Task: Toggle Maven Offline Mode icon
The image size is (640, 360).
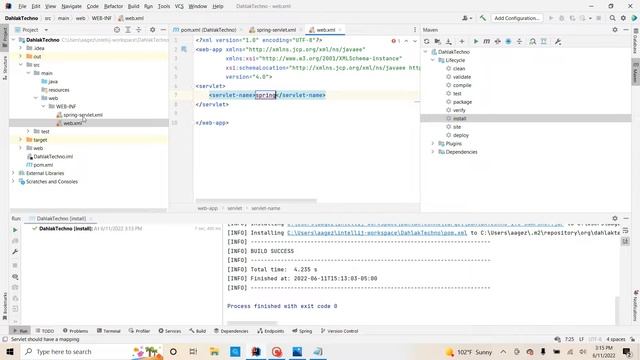Action: coord(498,42)
